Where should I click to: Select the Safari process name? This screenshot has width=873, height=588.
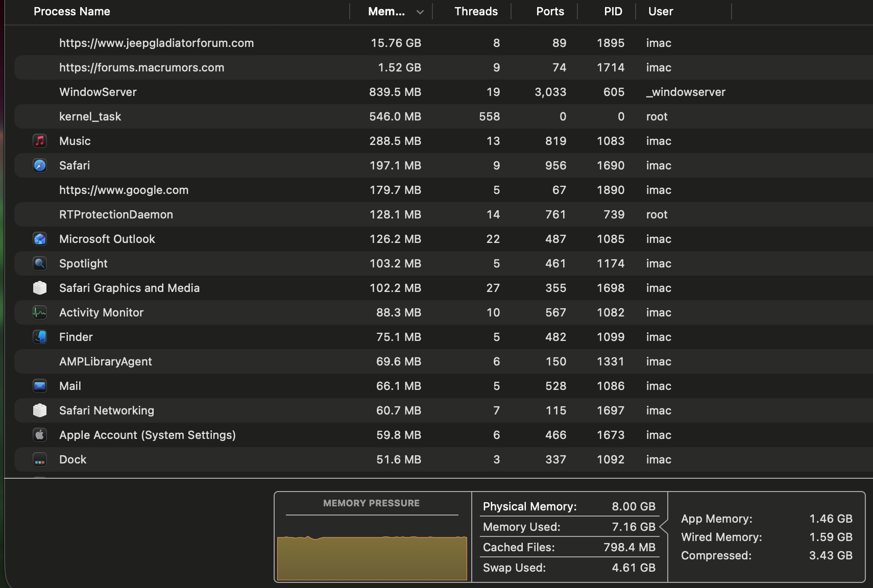tap(75, 165)
